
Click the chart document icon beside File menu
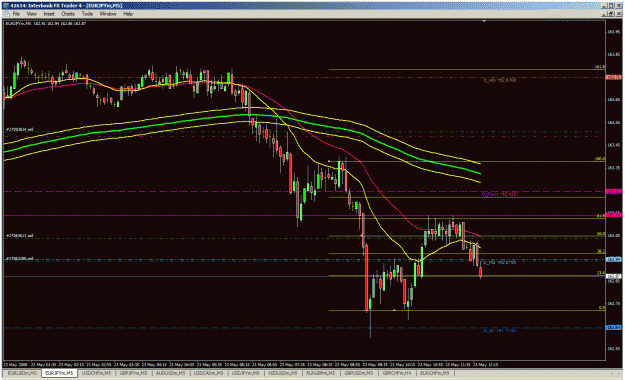tap(6, 14)
